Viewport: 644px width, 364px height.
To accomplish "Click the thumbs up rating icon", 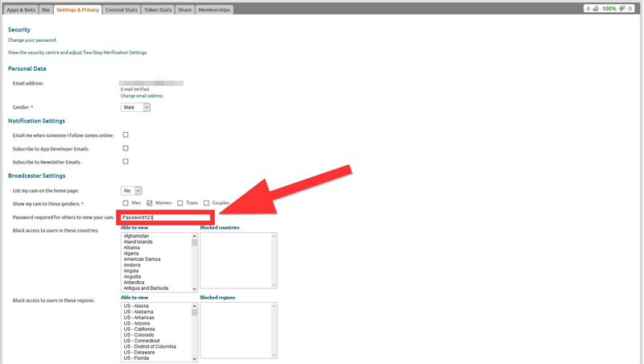I will pyautogui.click(x=596, y=8).
